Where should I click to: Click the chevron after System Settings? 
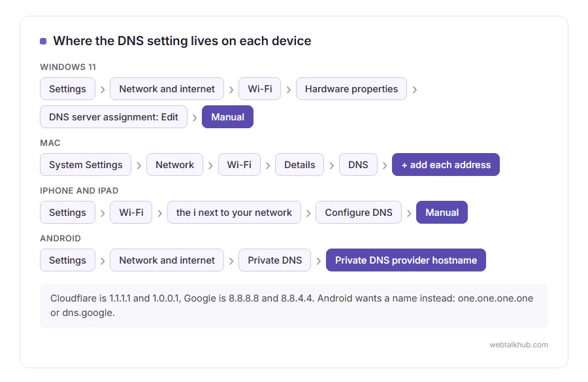click(x=139, y=165)
